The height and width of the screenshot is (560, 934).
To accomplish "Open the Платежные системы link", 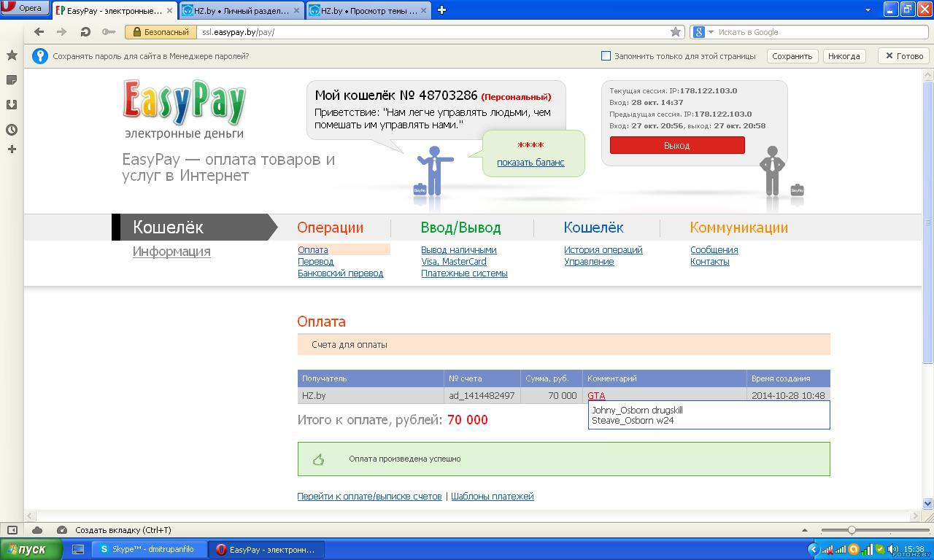I will (464, 273).
